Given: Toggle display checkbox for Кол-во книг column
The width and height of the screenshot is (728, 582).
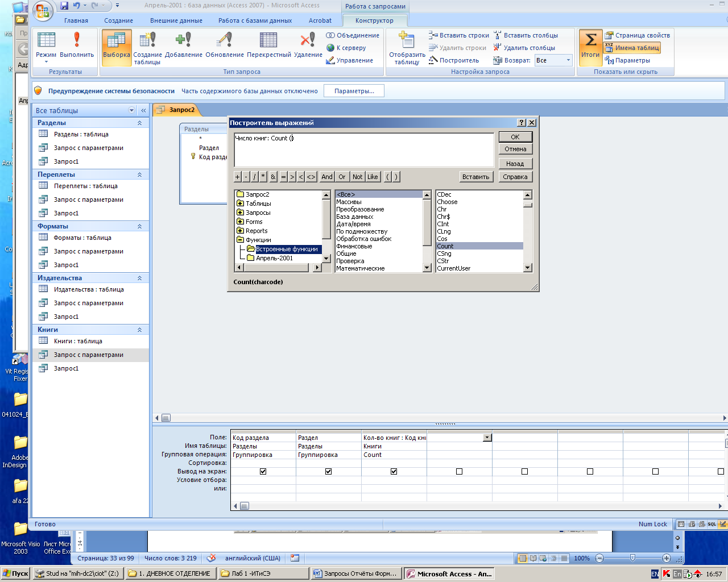Looking at the screenshot, I should (394, 472).
